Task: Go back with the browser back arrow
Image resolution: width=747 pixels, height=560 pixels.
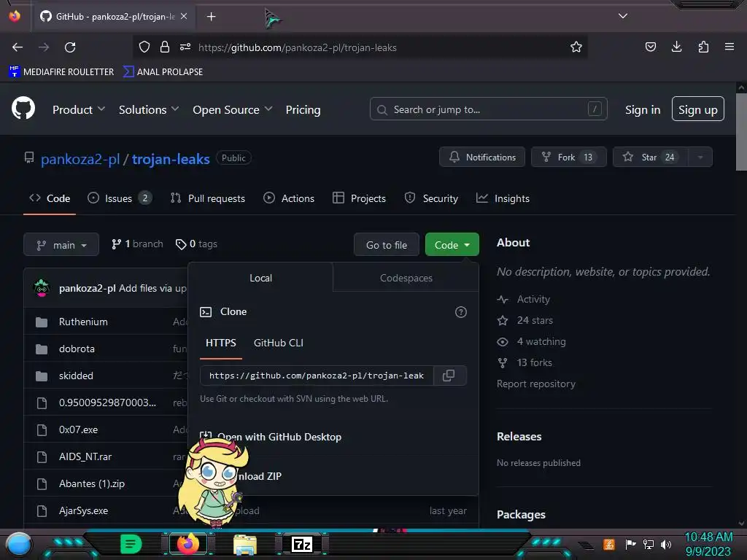Action: [x=18, y=47]
